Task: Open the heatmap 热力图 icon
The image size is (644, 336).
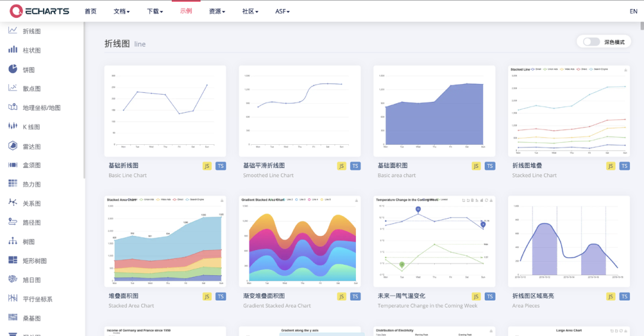Action: coord(13,183)
